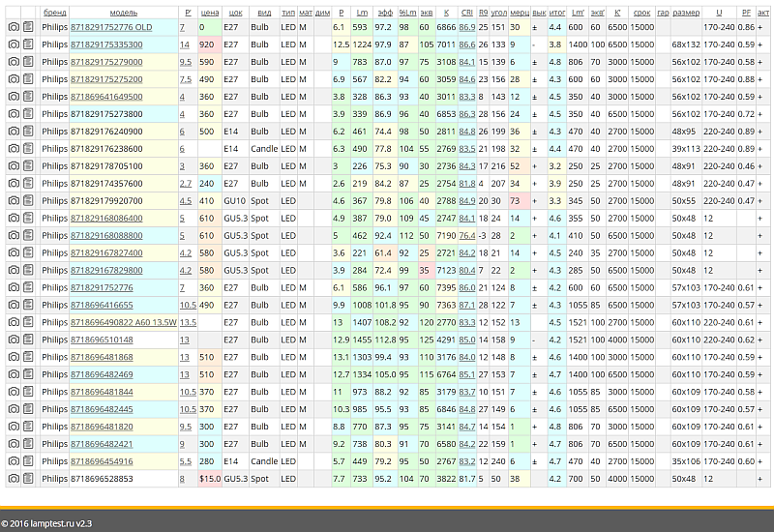Click camera icon for 8718696490822 A60 13.5W

click(14, 322)
